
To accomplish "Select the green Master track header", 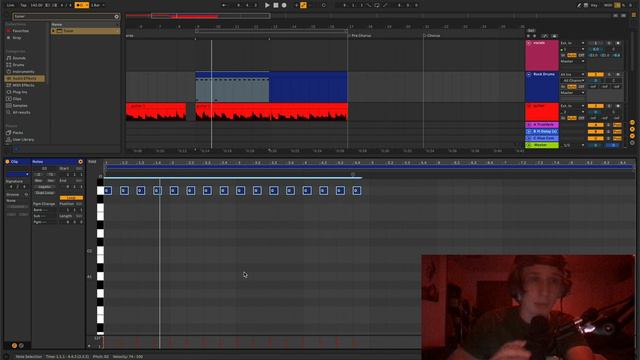I will [x=542, y=145].
